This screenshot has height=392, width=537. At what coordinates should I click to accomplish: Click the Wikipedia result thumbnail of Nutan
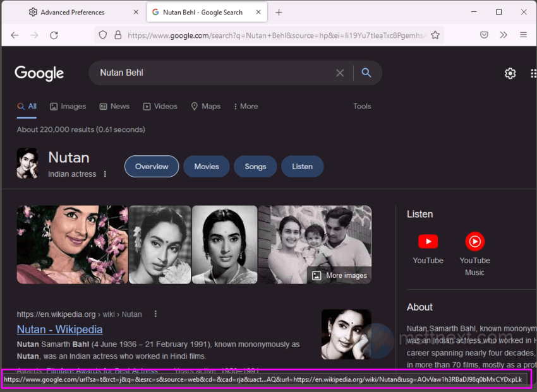(346, 335)
